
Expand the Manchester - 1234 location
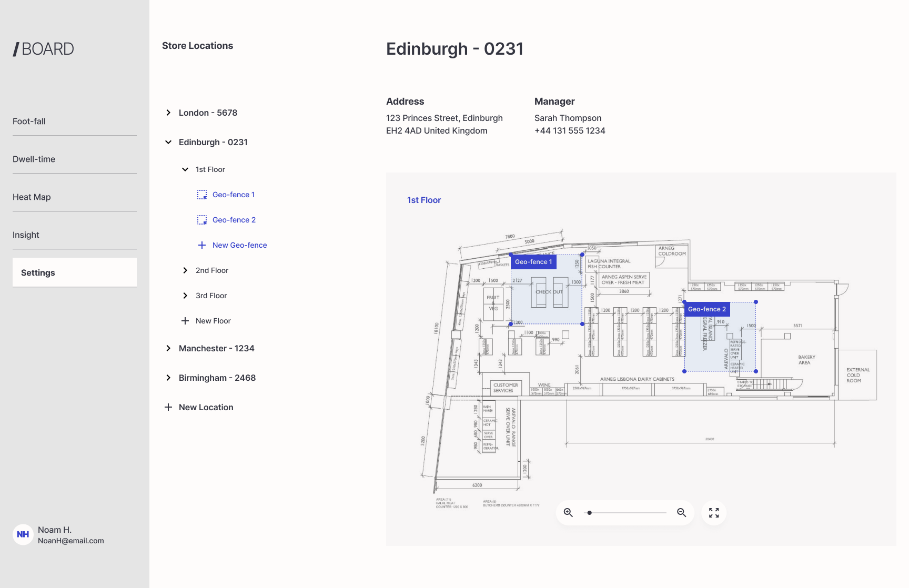[168, 348]
